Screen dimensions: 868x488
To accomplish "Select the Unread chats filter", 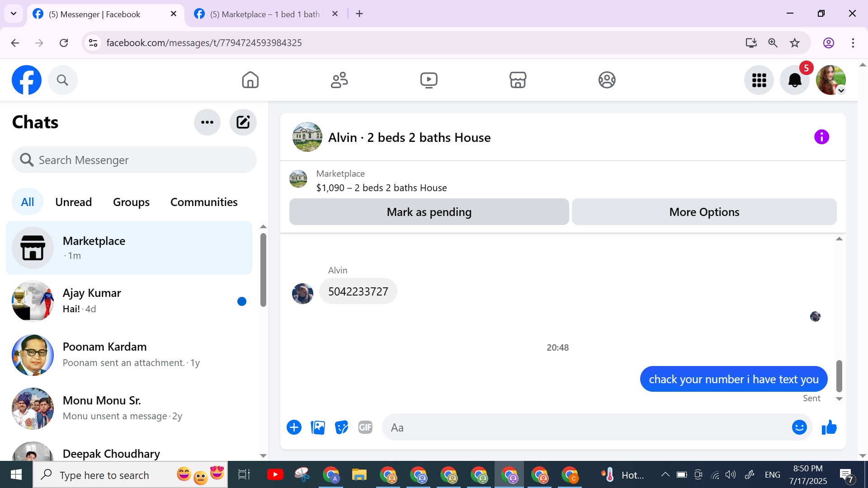I will [74, 202].
